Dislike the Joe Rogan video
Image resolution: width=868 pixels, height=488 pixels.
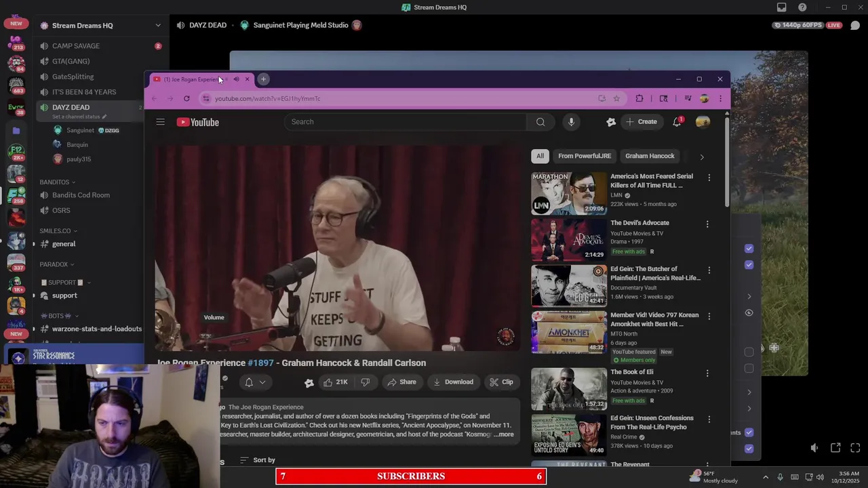[365, 382]
